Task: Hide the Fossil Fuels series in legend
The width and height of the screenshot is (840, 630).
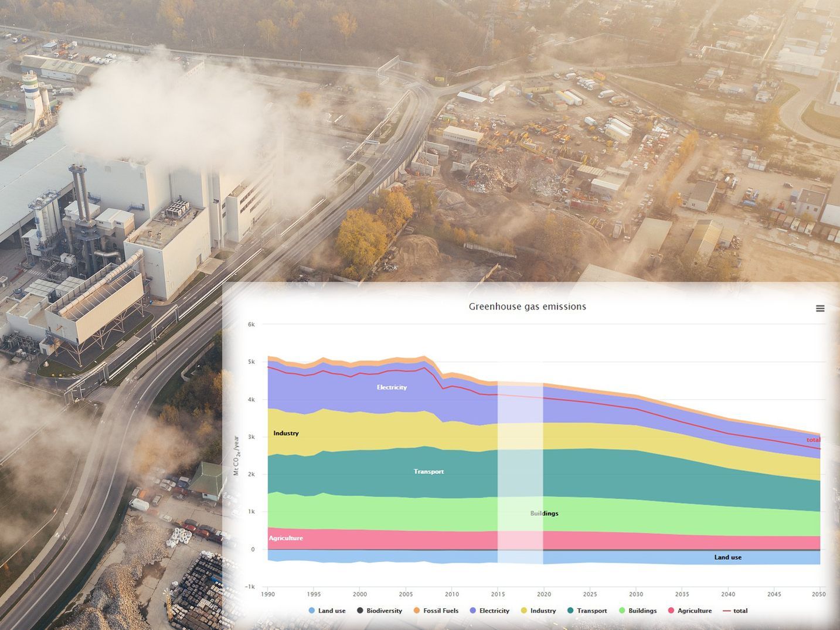Action: 436,611
